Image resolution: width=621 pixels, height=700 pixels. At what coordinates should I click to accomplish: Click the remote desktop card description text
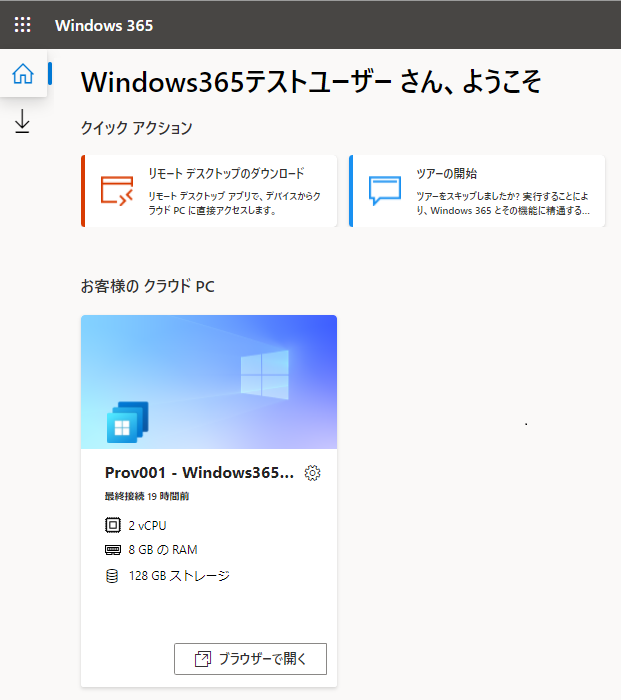(x=234, y=203)
